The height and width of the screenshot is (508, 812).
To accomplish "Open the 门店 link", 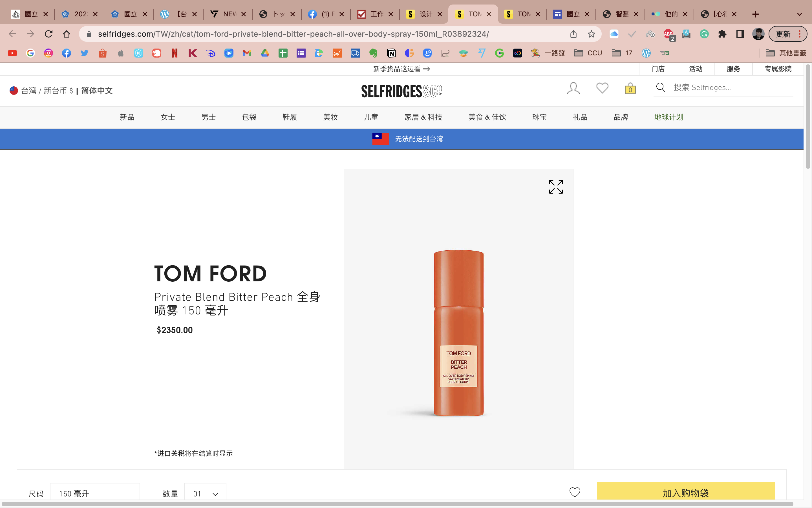I will coord(658,69).
